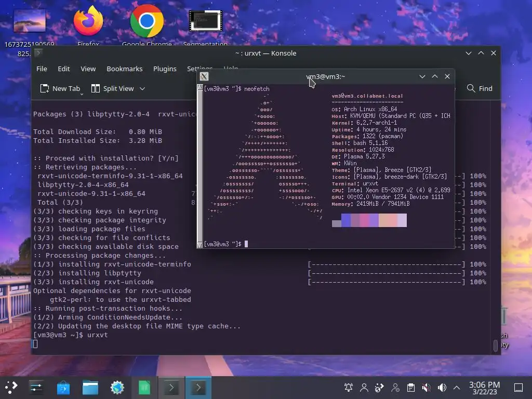
Task: Click the urxvt prompt line with cursor
Action: (x=226, y=244)
